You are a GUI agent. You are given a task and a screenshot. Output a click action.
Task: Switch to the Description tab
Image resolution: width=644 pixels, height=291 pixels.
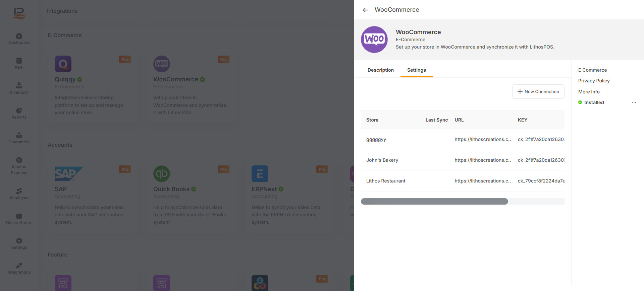coord(381,70)
